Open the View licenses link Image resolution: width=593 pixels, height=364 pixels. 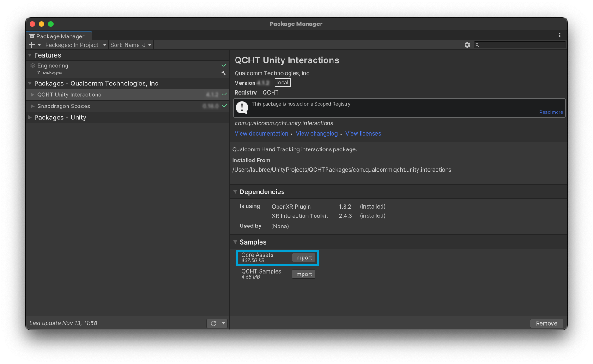[363, 134]
